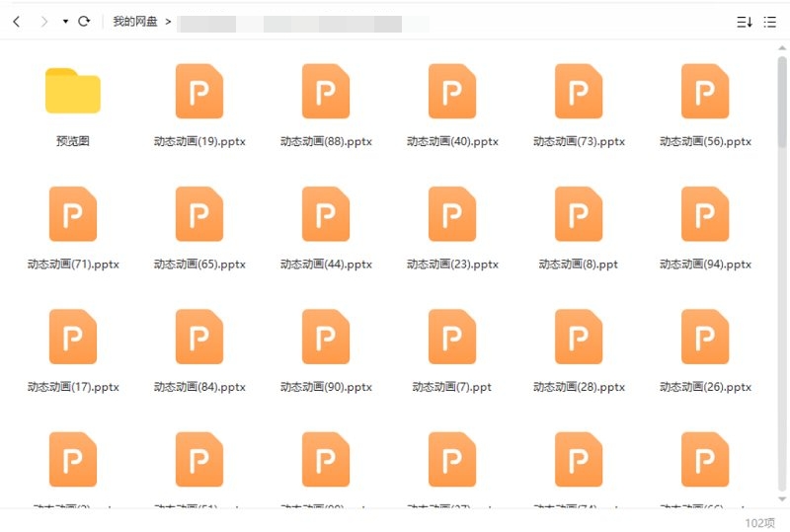Go back with the left arrow
Image resolution: width=790 pixels, height=532 pixels.
coord(17,21)
